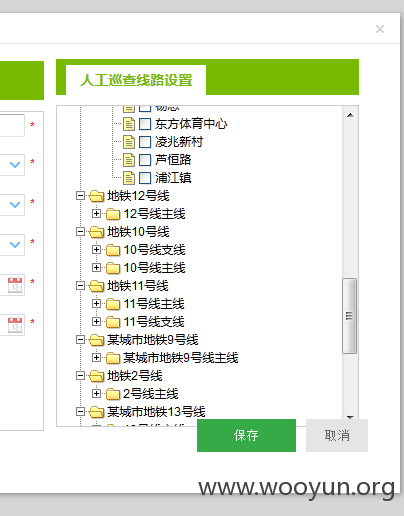Click the folder icon of 地铁11号线
Image resolution: width=404 pixels, height=516 pixels.
(x=97, y=286)
